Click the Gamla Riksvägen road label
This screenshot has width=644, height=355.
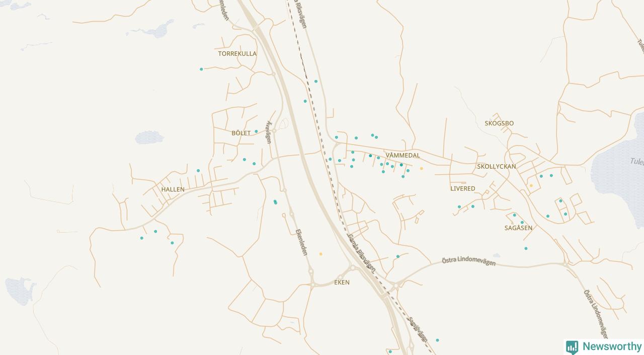[361, 253]
